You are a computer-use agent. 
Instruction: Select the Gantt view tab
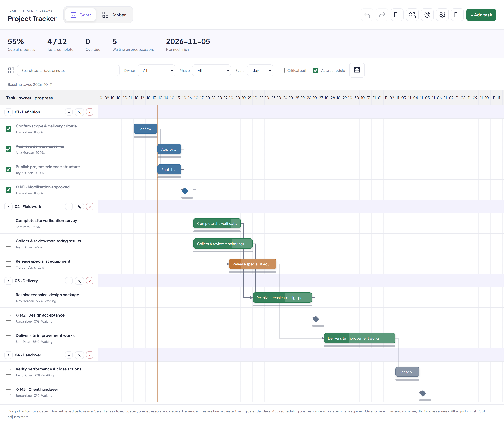pyautogui.click(x=81, y=15)
